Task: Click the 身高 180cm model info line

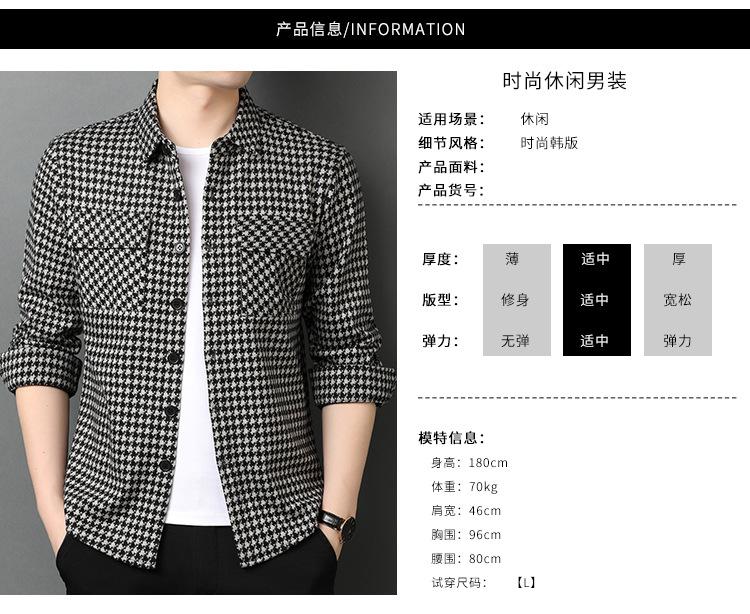Action: pos(469,463)
